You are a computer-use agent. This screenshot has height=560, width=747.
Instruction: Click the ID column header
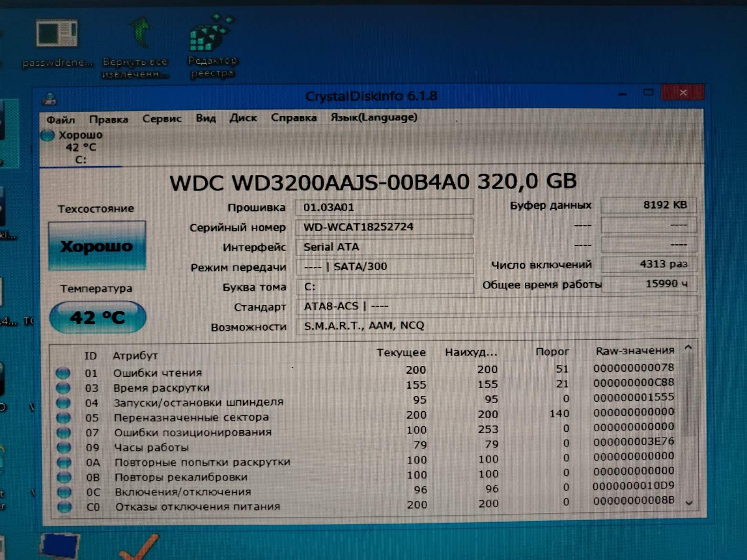91,356
